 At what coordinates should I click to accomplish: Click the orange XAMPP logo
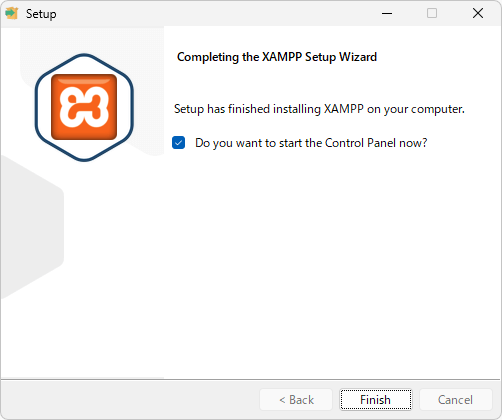coord(84,107)
